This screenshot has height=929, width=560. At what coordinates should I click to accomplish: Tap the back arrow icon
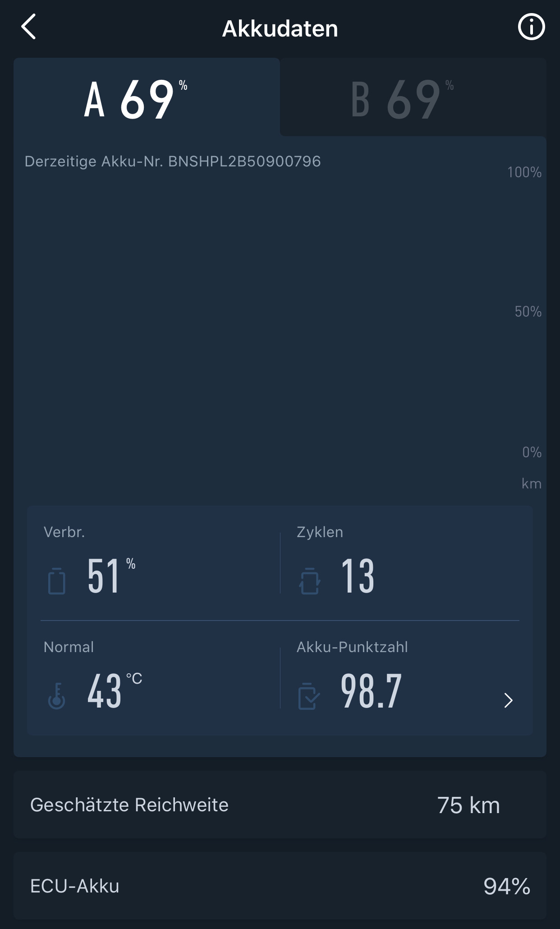tap(28, 27)
